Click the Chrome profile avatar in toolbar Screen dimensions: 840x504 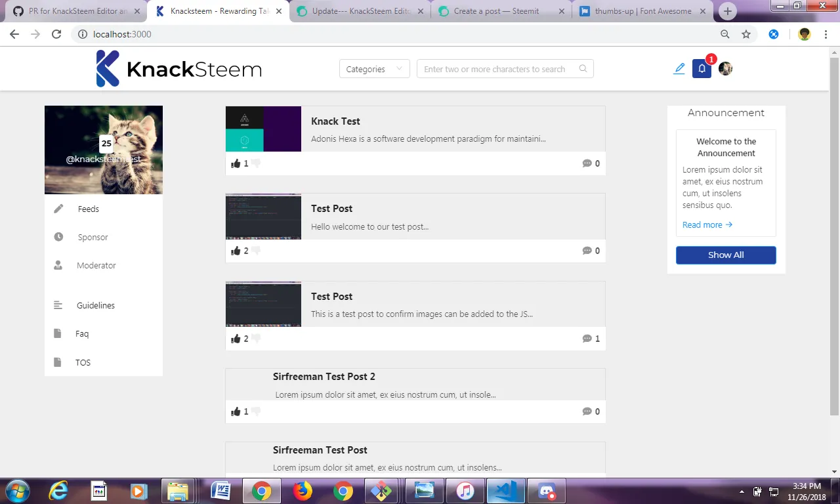[805, 34]
